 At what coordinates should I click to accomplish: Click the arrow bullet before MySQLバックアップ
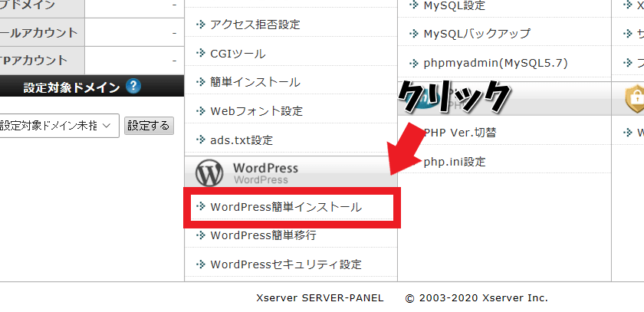click(413, 33)
